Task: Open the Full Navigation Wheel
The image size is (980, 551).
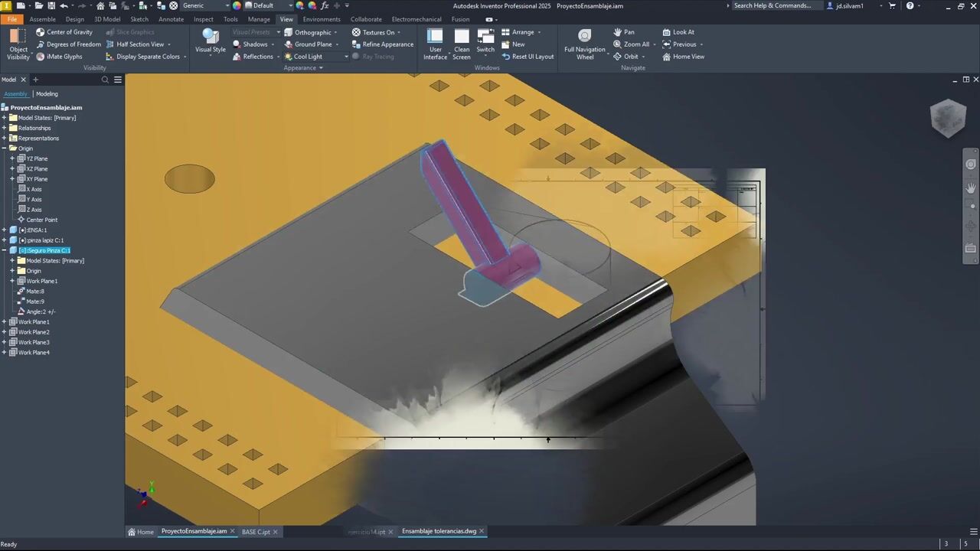Action: pos(584,44)
